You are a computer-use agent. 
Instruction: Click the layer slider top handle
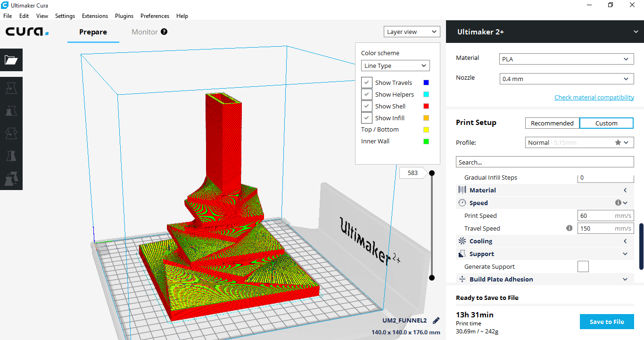(431, 173)
